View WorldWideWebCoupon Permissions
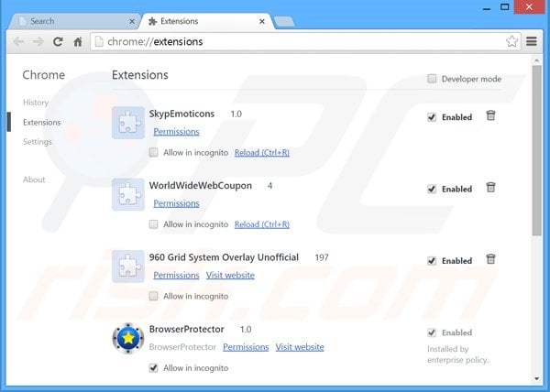Viewport: 550px width, 392px height. tap(176, 203)
